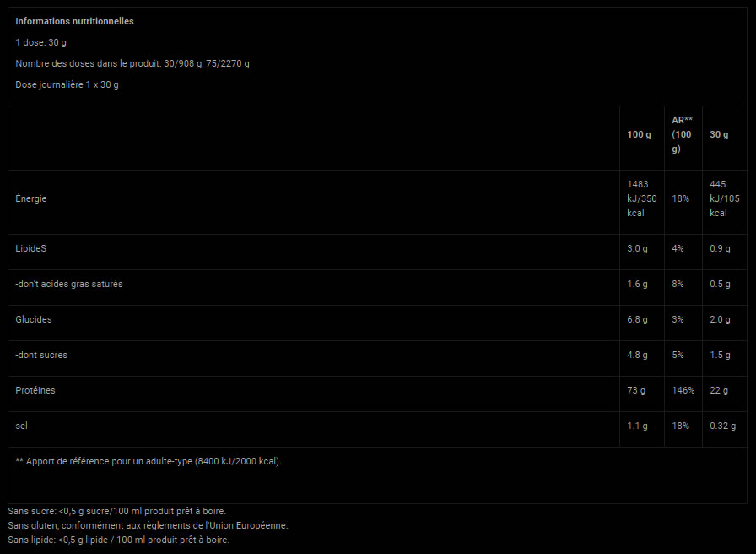Click the Informations nutritionnelles heading
Screen dimensions: 756x554
74,21
